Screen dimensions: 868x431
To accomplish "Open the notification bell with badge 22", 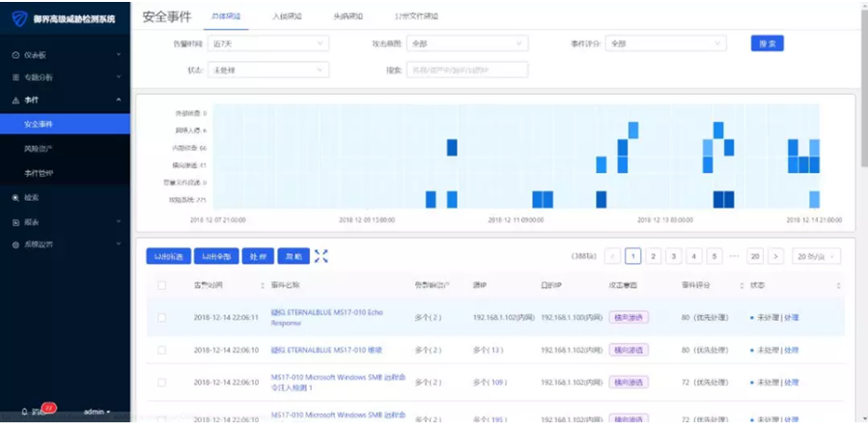I will click(x=24, y=412).
